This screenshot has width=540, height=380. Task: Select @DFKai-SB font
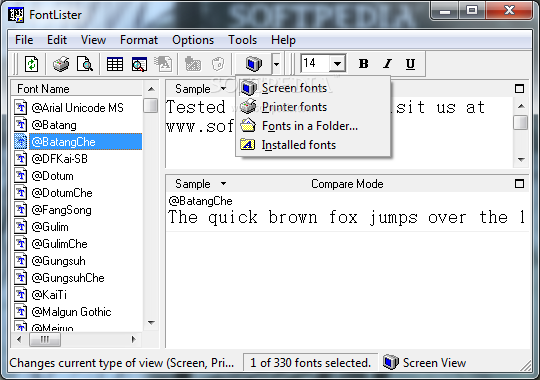click(x=60, y=159)
